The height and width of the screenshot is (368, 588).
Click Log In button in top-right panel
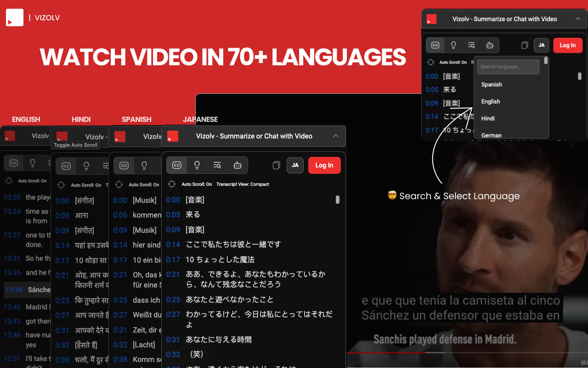click(568, 45)
